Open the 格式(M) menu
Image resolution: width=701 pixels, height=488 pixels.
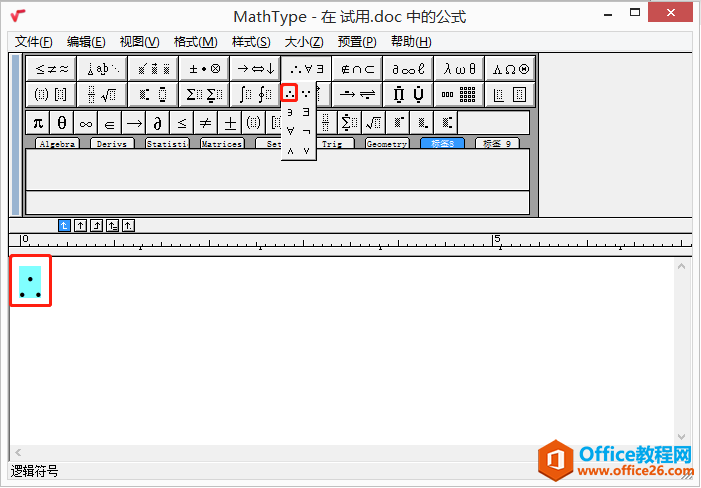pos(195,41)
